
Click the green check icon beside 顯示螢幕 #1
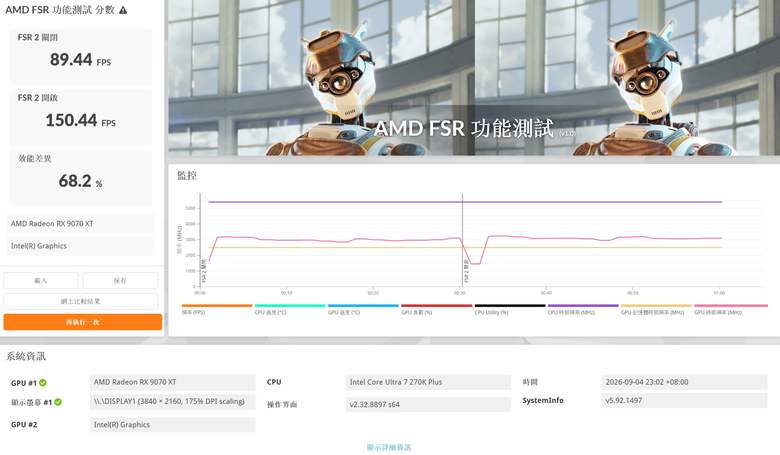pyautogui.click(x=58, y=402)
